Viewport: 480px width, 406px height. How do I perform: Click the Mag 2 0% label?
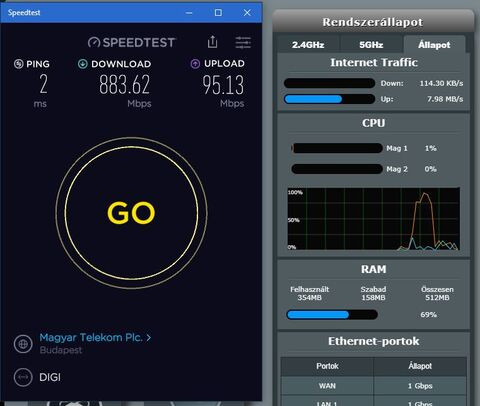411,169
